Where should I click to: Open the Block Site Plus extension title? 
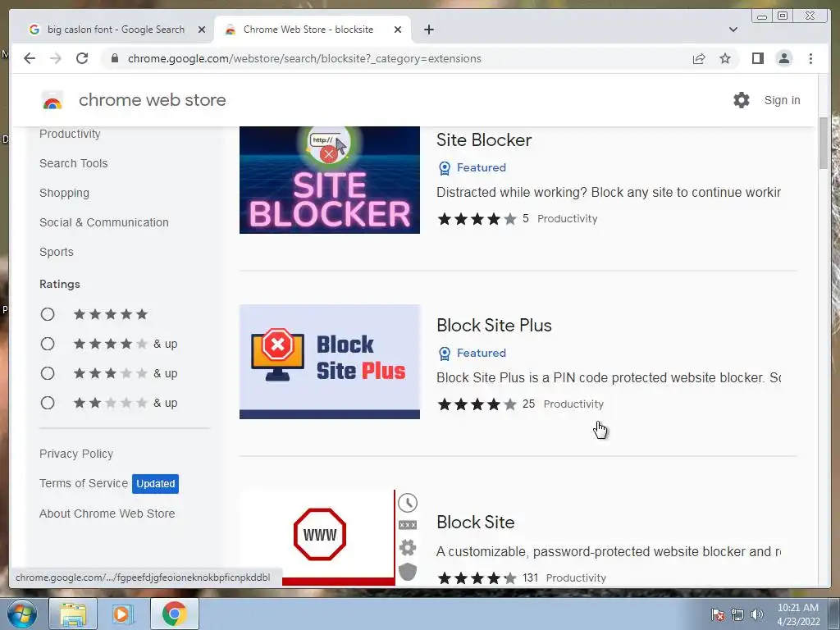coord(494,325)
